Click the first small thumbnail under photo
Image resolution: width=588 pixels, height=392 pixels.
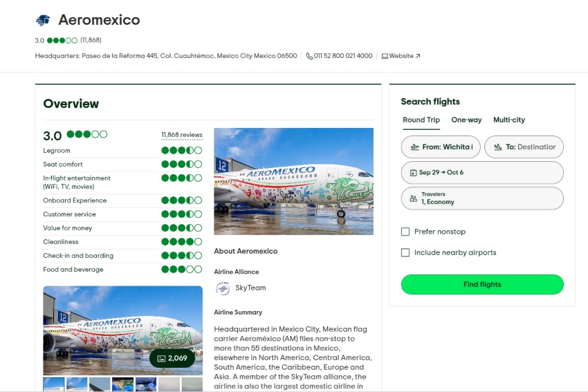pyautogui.click(x=54, y=384)
